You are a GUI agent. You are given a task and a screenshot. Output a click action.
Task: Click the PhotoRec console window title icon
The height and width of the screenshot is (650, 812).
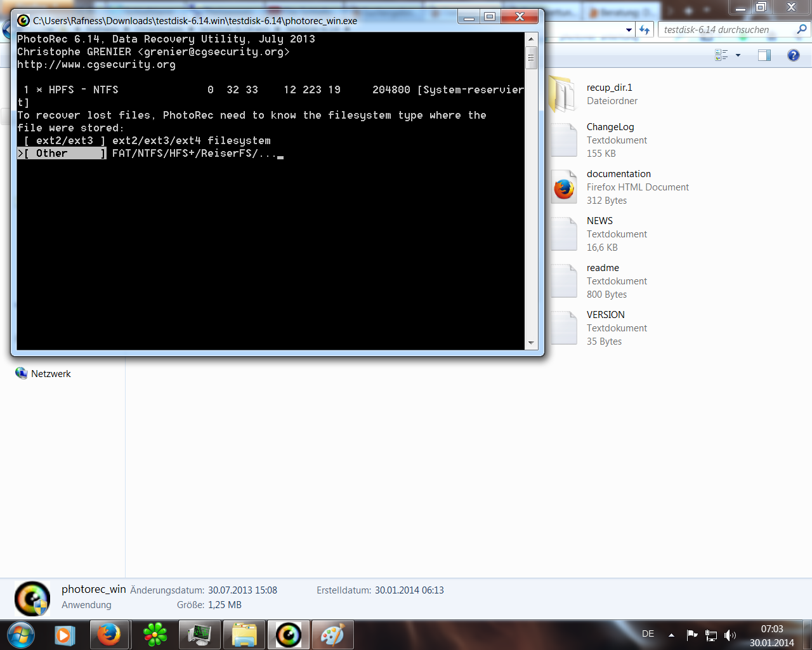23,20
